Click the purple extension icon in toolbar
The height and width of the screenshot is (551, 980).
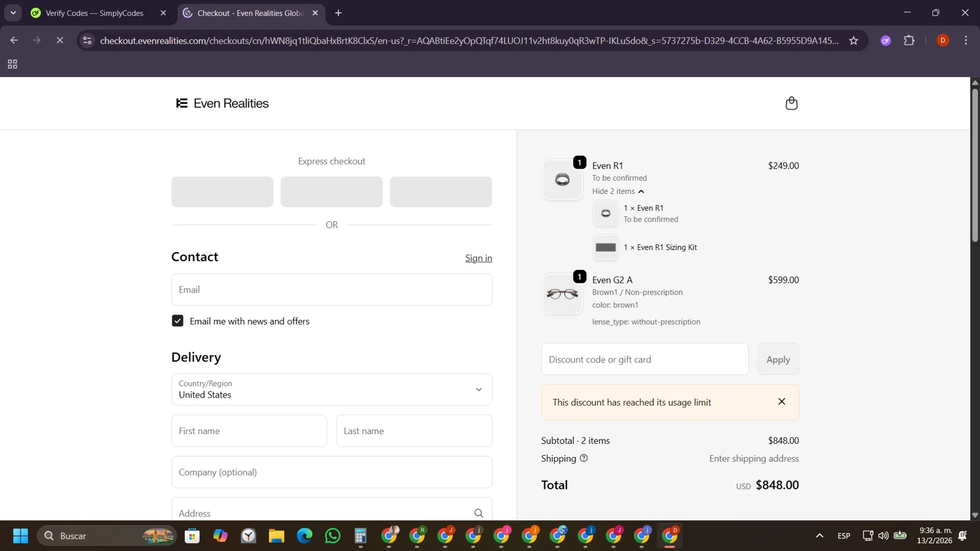[885, 40]
